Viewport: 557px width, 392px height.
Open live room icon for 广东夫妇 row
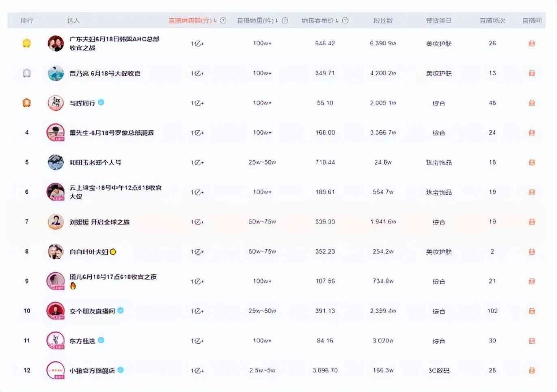[531, 43]
